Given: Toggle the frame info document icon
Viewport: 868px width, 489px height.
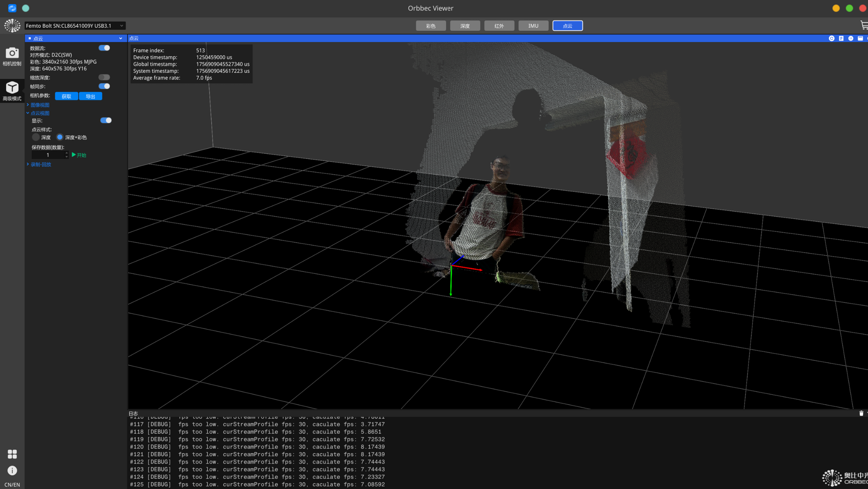Looking at the screenshot, I should [x=841, y=38].
